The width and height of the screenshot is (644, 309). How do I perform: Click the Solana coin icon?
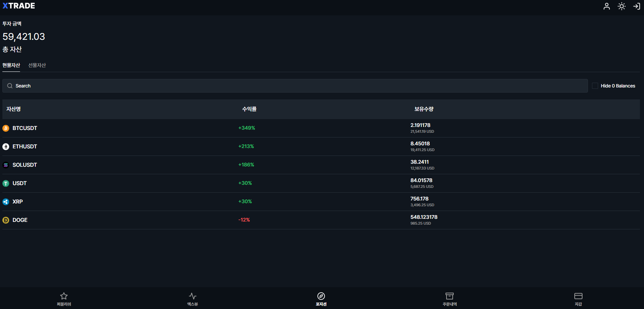(6, 165)
